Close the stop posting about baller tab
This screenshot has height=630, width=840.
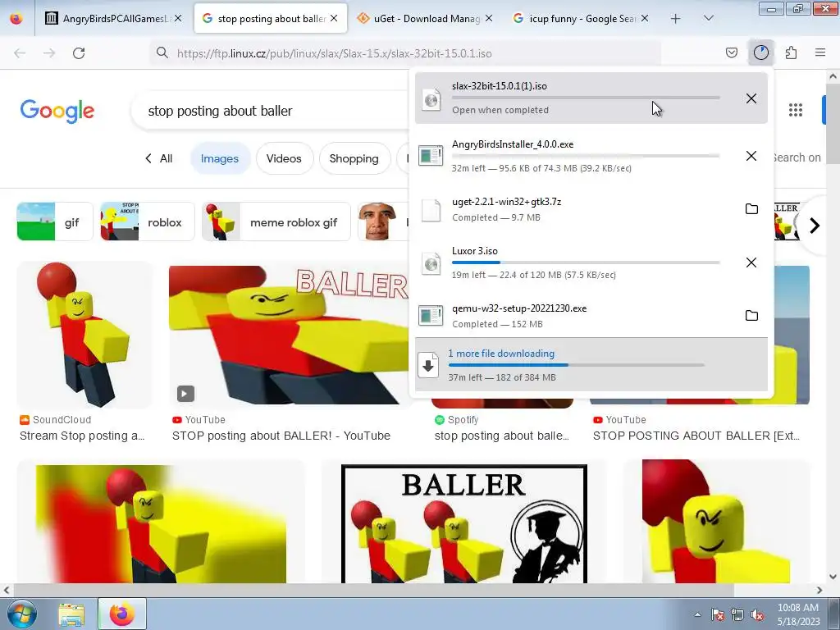point(334,19)
